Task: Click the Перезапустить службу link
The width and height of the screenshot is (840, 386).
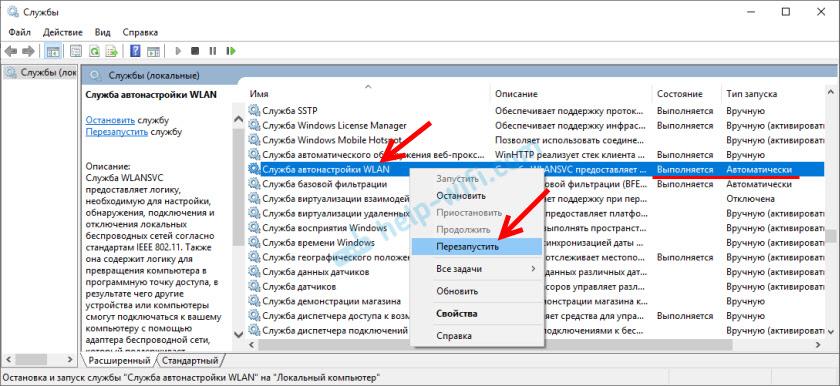Action: 117,131
